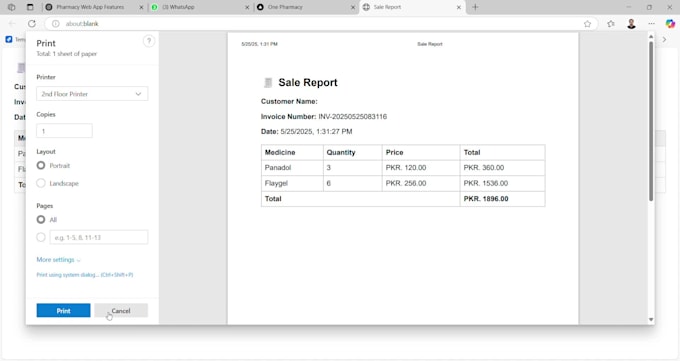Open the workspaces icon in title bar
Image resolution: width=680 pixels, height=361 pixels.
[12, 7]
